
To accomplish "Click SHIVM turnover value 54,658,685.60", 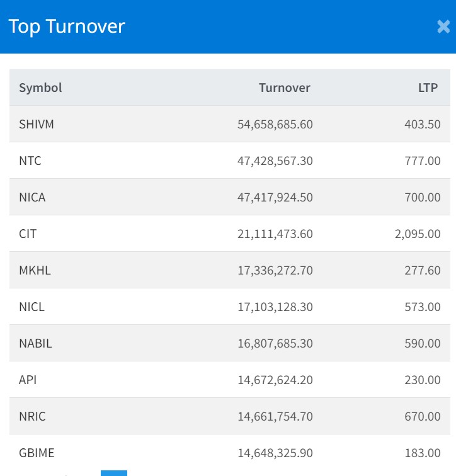I will click(275, 124).
